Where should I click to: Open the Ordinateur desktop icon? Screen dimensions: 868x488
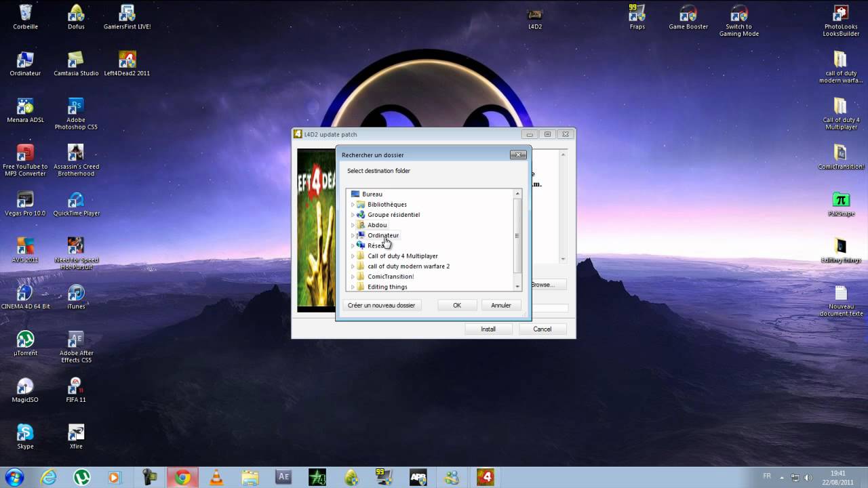[25, 64]
